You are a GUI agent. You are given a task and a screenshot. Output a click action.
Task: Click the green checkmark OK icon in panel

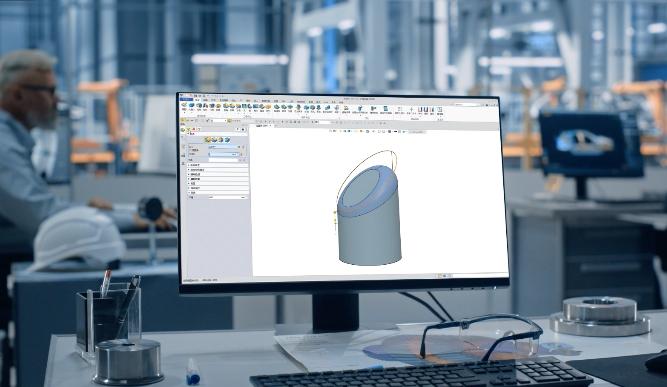pos(188,129)
